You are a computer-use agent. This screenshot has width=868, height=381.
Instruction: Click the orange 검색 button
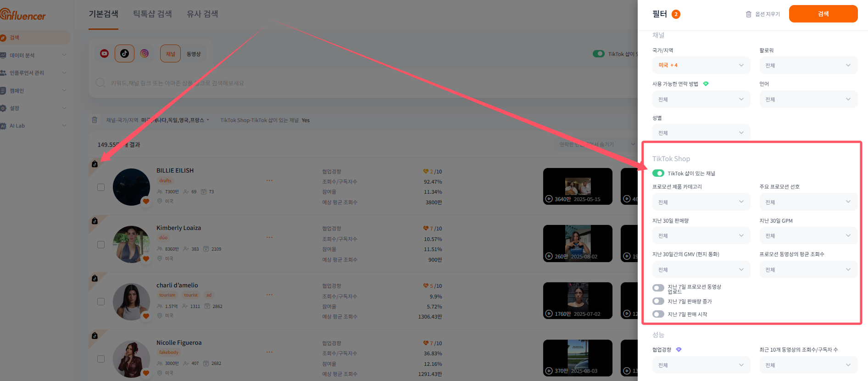823,14
